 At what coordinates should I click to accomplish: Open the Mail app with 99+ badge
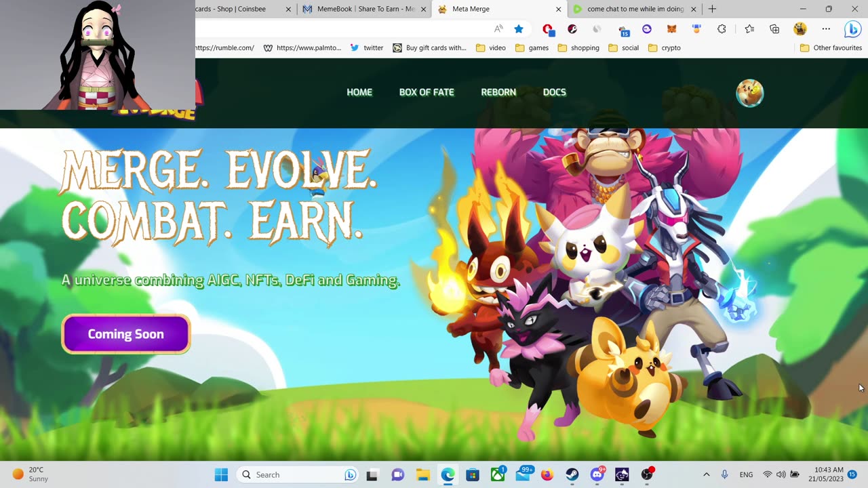[524, 474]
